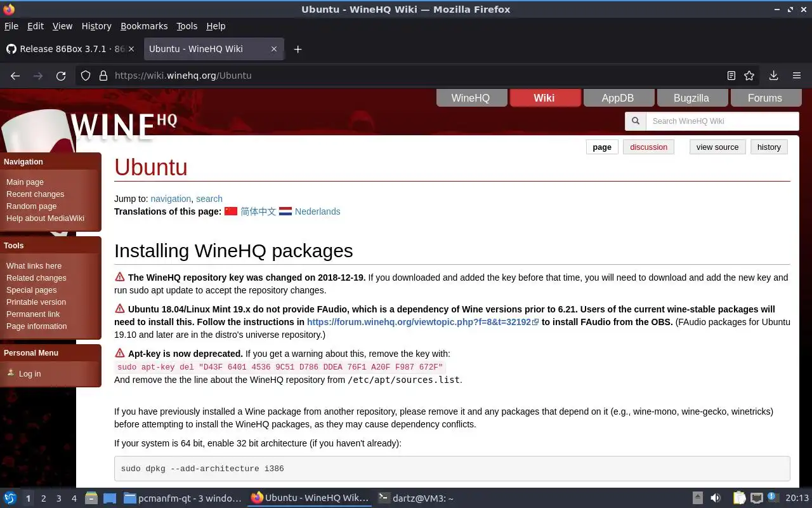The height and width of the screenshot is (508, 812).
Task: Click the wiki search magnifier icon
Action: pyautogui.click(x=635, y=121)
